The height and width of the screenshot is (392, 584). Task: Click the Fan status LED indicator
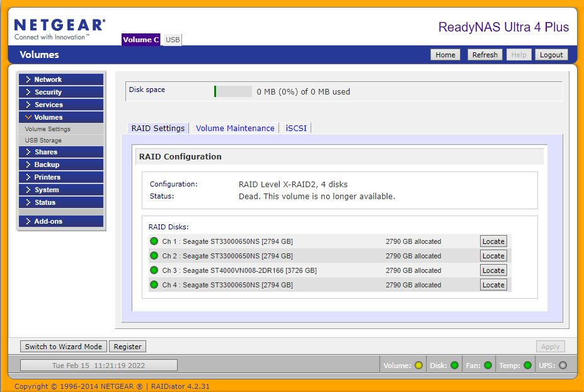pos(488,365)
